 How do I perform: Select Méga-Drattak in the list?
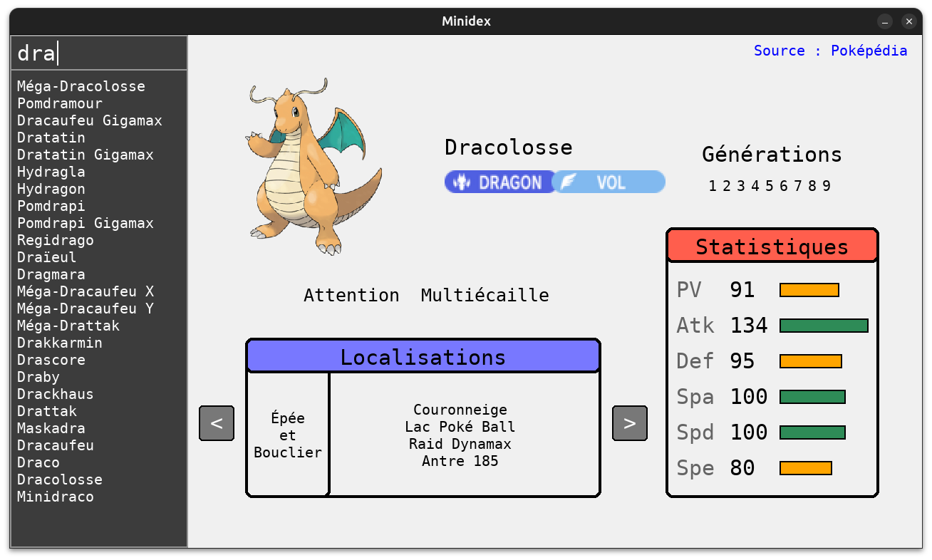[x=68, y=326]
